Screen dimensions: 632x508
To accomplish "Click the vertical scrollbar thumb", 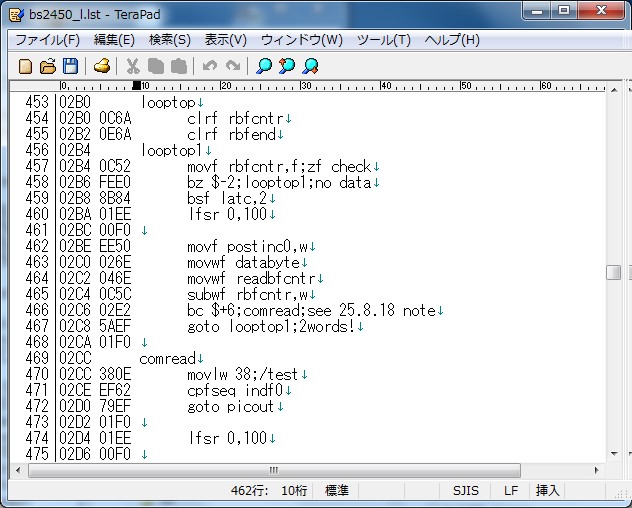I will pos(613,272).
